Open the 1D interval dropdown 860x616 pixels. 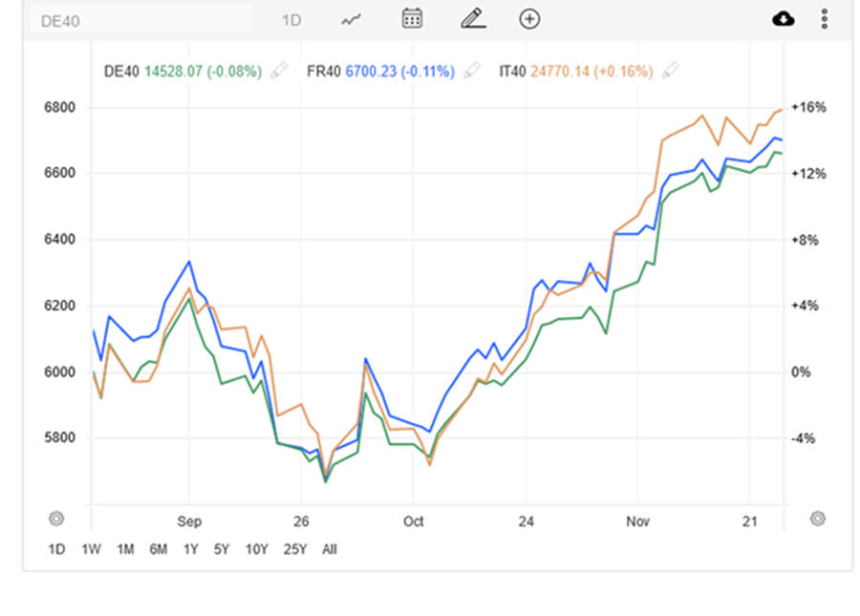click(291, 20)
